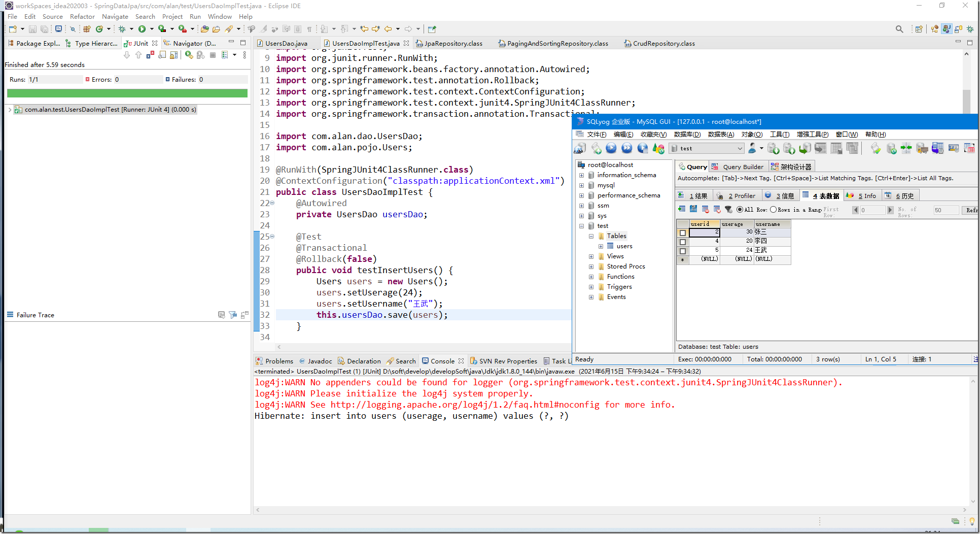
Task: Collapse the testInsertUsers method fold marker
Action: pos(272,237)
